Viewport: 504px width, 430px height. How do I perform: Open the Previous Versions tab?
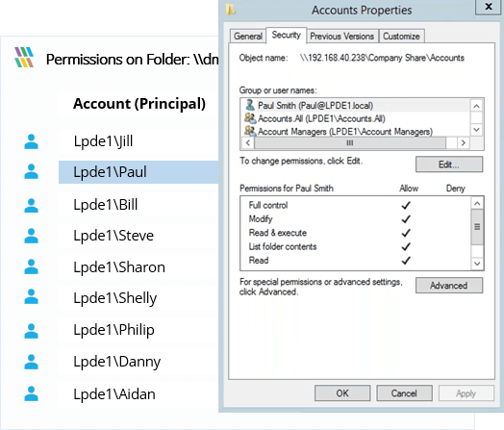coord(342,36)
